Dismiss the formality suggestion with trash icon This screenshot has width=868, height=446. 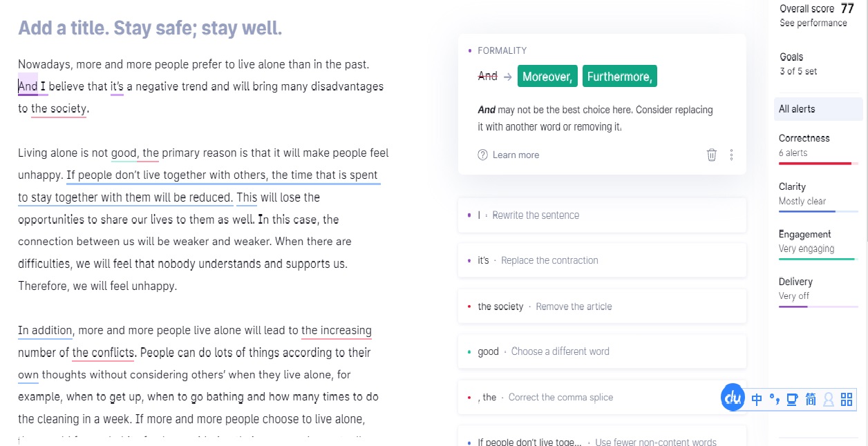coord(711,155)
